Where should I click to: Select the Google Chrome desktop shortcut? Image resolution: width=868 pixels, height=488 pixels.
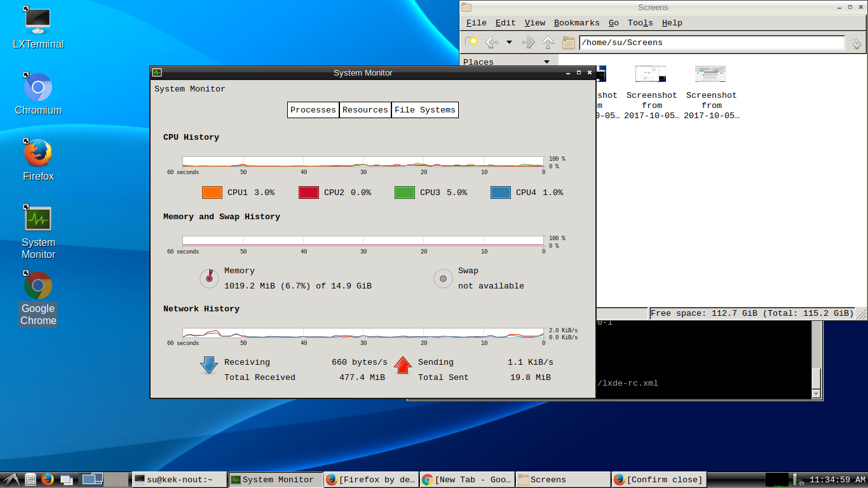[38, 299]
